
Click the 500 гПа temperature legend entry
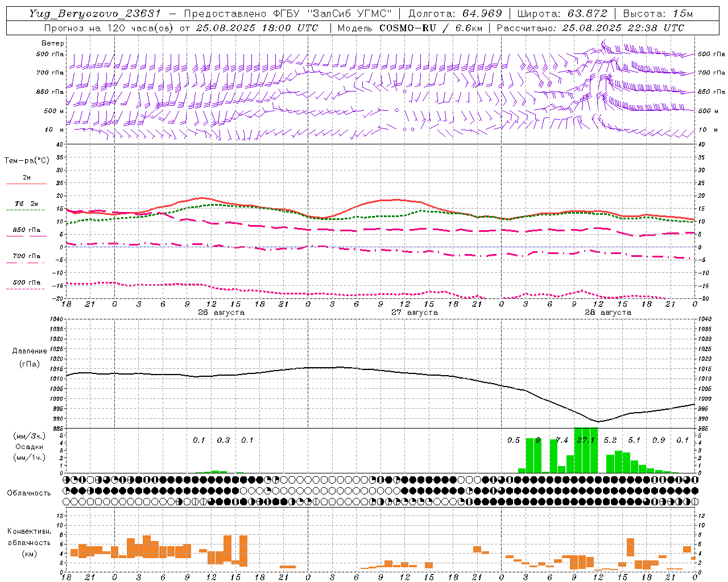click(27, 282)
